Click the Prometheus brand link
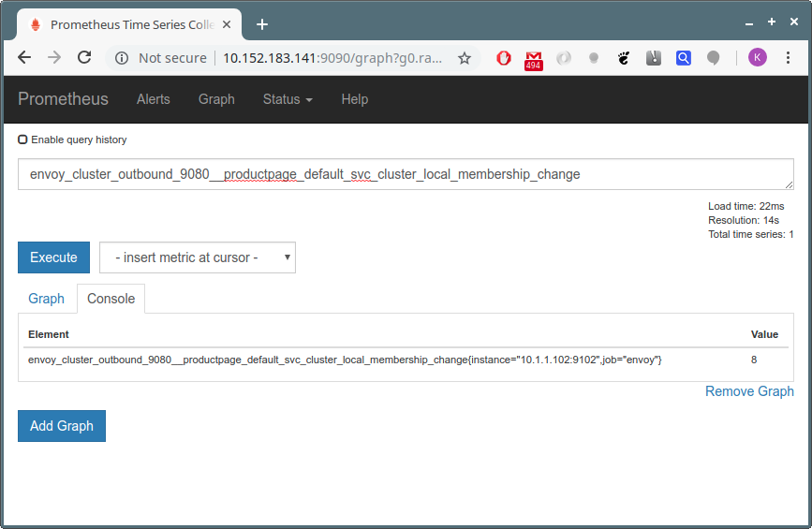The width and height of the screenshot is (812, 529). [x=63, y=99]
